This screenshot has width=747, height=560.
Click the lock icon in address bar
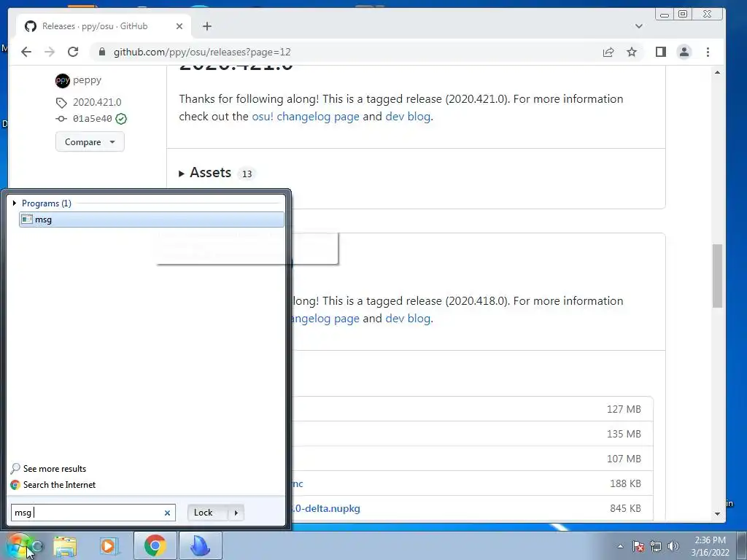coord(102,52)
